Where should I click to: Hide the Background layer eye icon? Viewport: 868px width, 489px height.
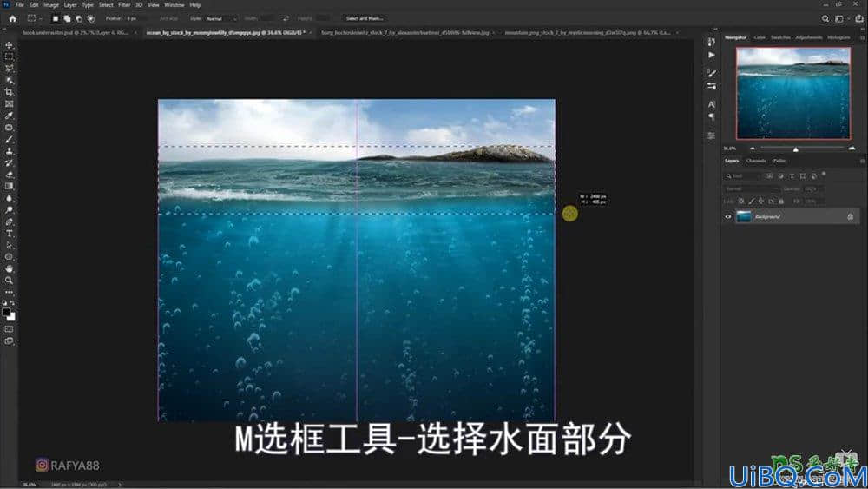728,216
